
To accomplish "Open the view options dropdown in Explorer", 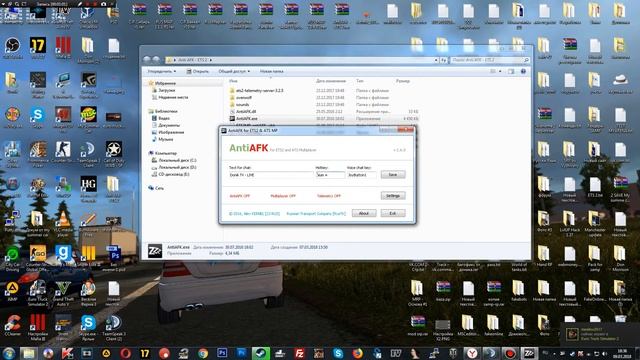I will point(500,71).
